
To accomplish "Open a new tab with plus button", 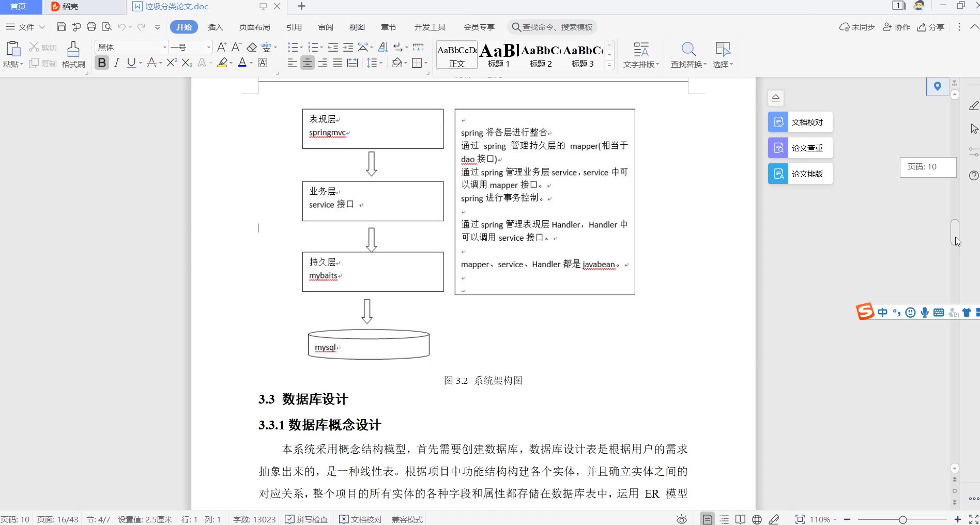I will [x=301, y=6].
